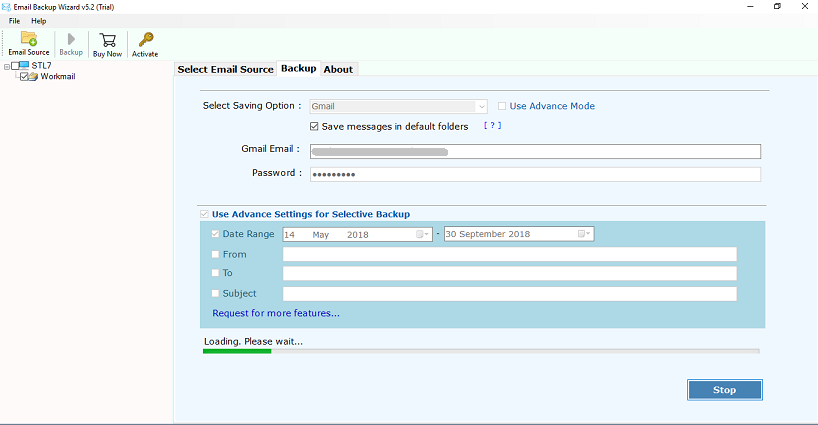Uncheck Save messages in default folders
This screenshot has height=425, width=818.
click(314, 127)
